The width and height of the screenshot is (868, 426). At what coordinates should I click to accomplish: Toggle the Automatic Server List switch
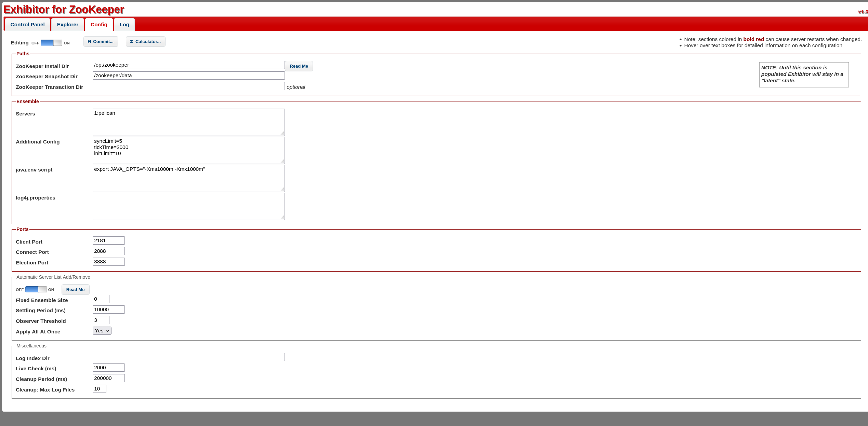(x=36, y=289)
